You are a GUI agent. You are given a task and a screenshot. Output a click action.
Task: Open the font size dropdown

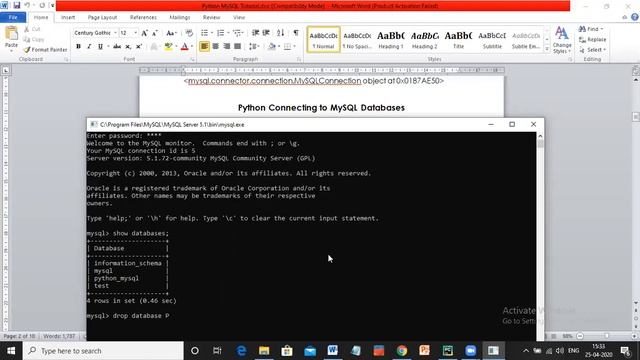[x=136, y=33]
